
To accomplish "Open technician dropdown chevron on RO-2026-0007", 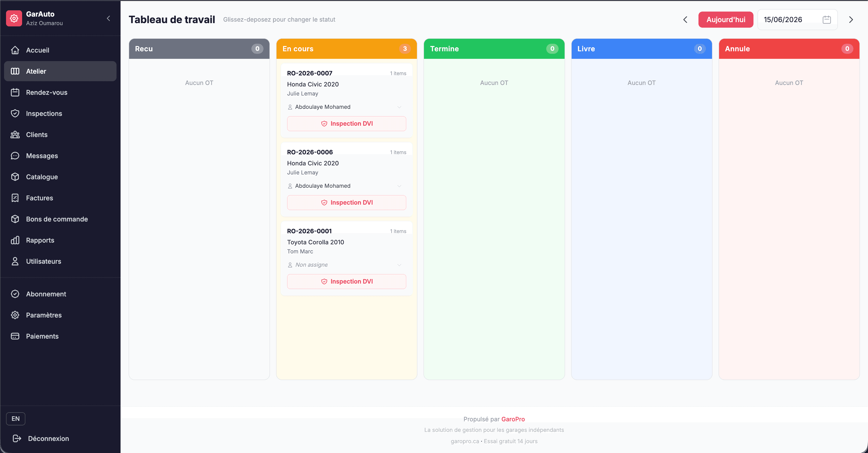I will 399,107.
